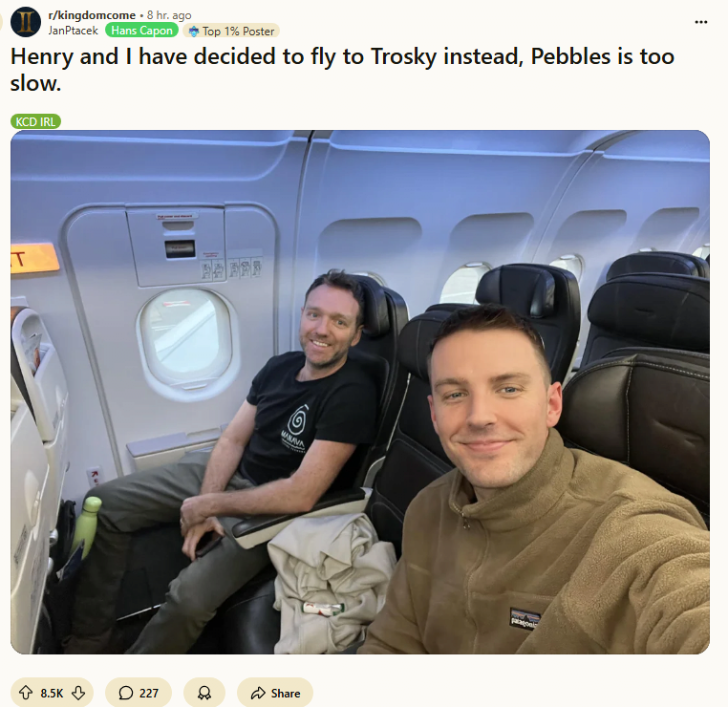728x707 pixels.
Task: Click the 227 comment count
Action: click(x=149, y=693)
